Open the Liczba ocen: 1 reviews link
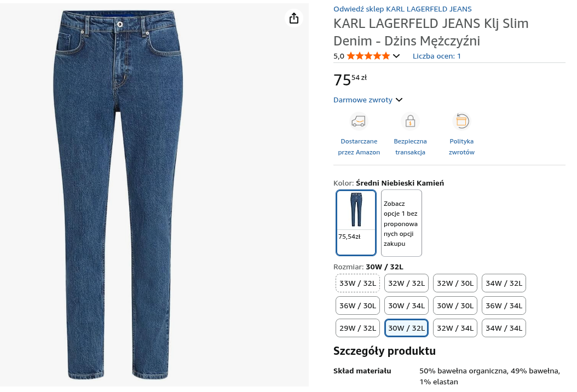Screen dimensions: 577x392 437,56
